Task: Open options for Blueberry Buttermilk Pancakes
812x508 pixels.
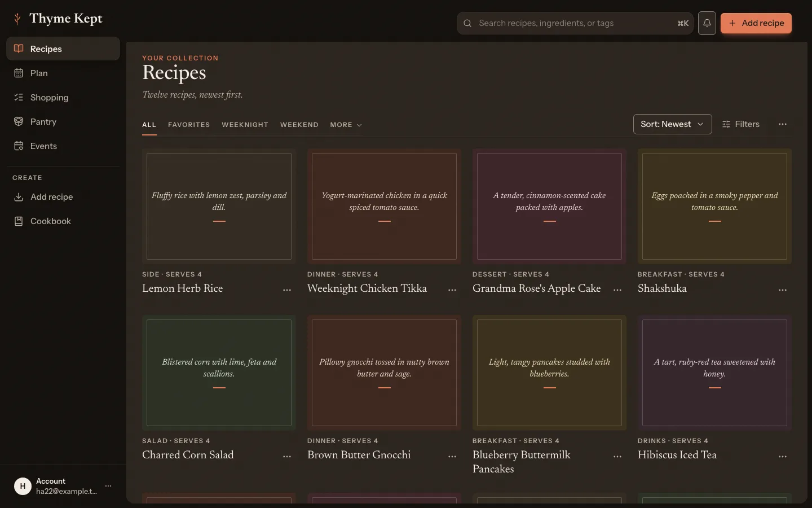Action: point(617,456)
